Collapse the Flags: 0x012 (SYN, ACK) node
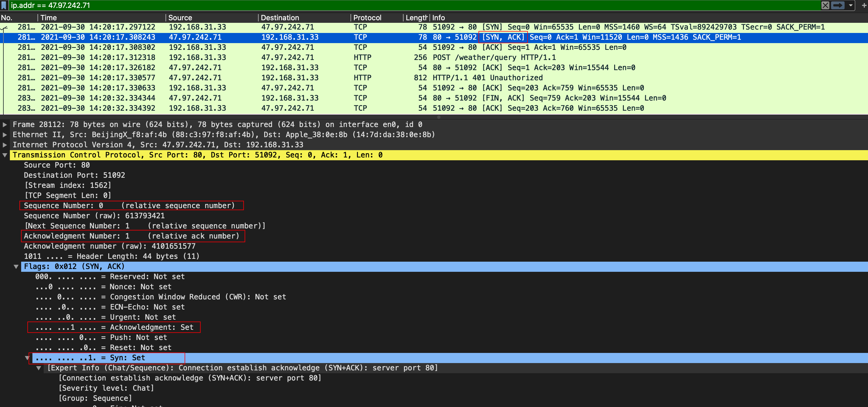Screen dimensions: 868x407 point(16,267)
